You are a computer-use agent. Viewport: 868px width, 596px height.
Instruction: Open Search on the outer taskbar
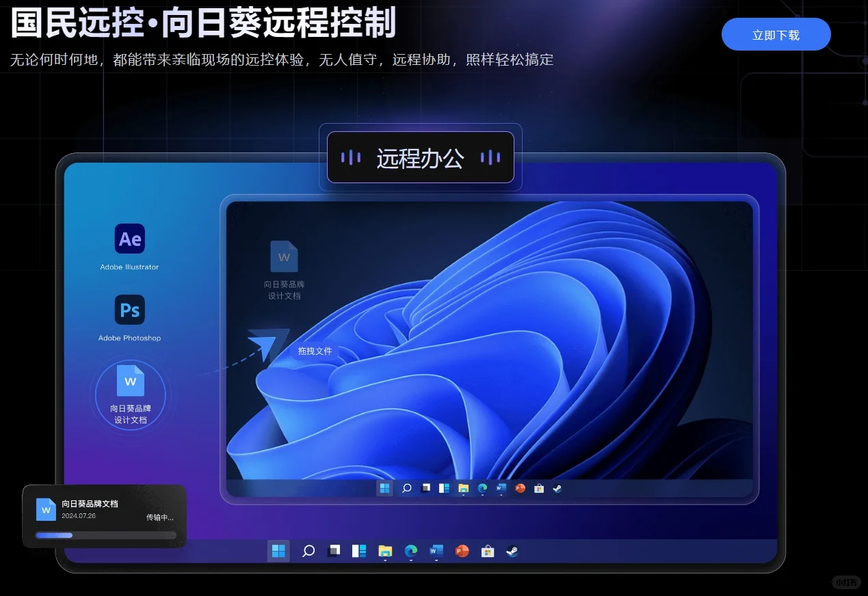pos(308,551)
